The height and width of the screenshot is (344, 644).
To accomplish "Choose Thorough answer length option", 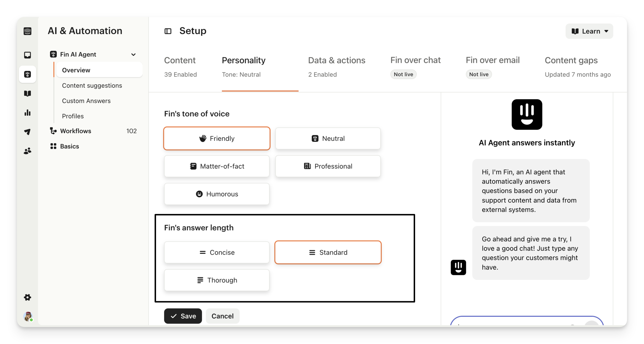I will (216, 280).
